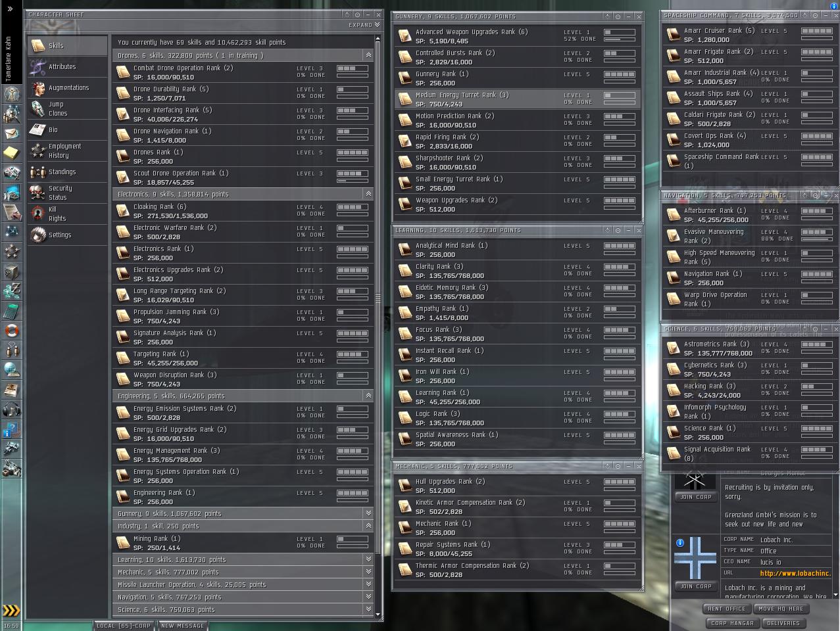Viewport: 840px width, 631px height.
Task: Expand the Navigation skill group in Character Sheet
Action: 368,597
